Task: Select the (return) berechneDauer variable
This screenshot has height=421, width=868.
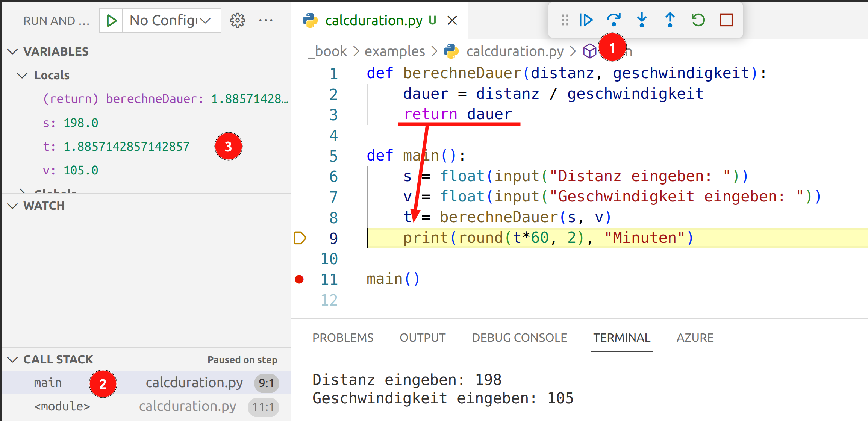Action: pos(165,99)
